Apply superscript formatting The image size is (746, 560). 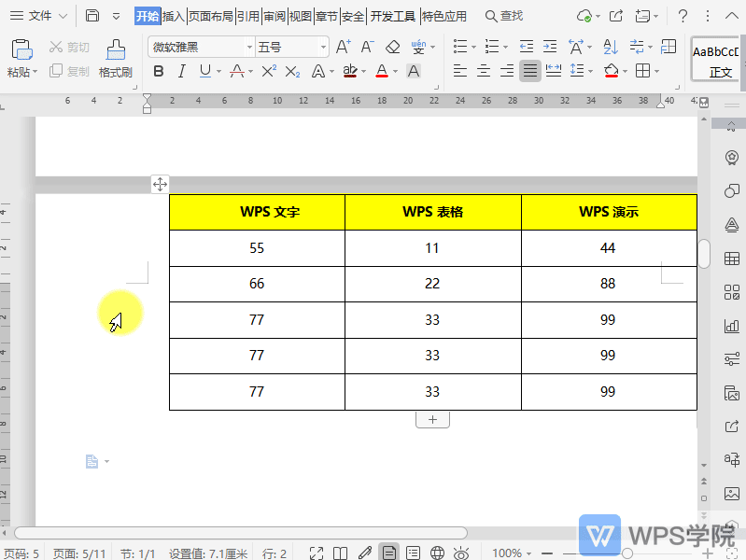[x=269, y=71]
